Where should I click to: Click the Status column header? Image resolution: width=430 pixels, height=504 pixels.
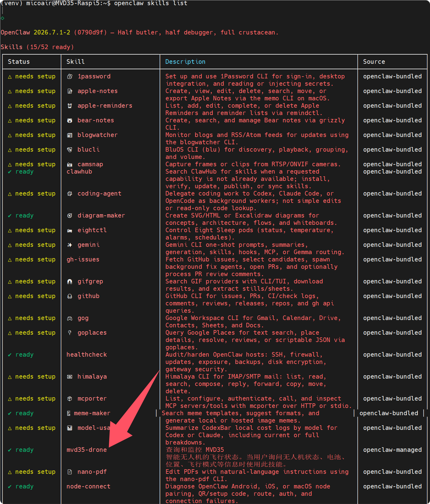(x=19, y=62)
